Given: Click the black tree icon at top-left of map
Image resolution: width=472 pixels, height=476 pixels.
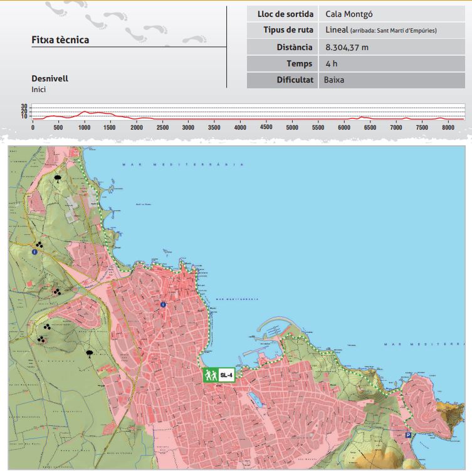Looking at the screenshot, I should tap(58, 178).
